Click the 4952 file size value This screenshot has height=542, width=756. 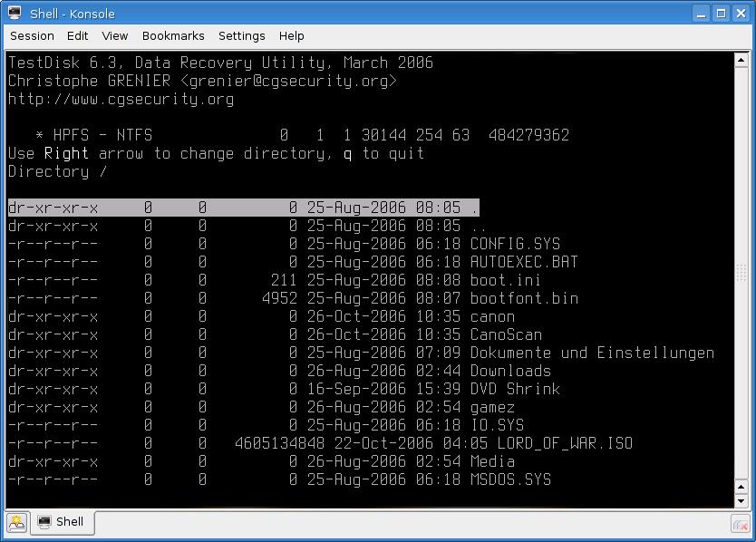279,298
